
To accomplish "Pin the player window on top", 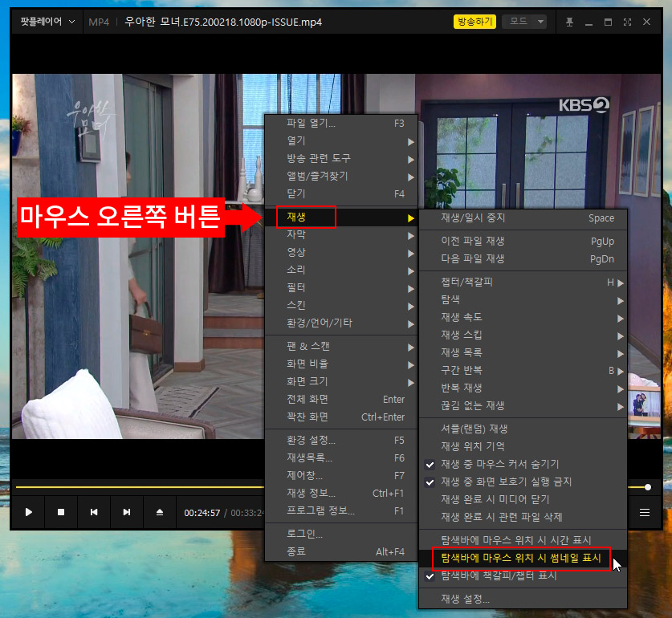I will click(x=569, y=22).
